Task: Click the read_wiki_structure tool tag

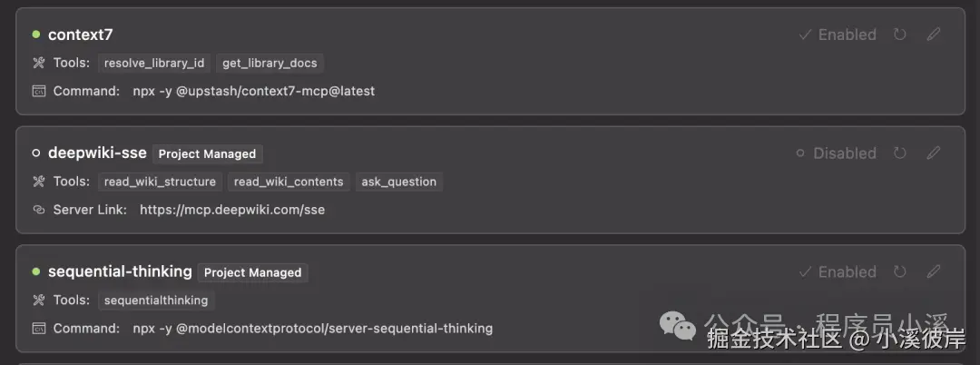Action: pos(160,182)
